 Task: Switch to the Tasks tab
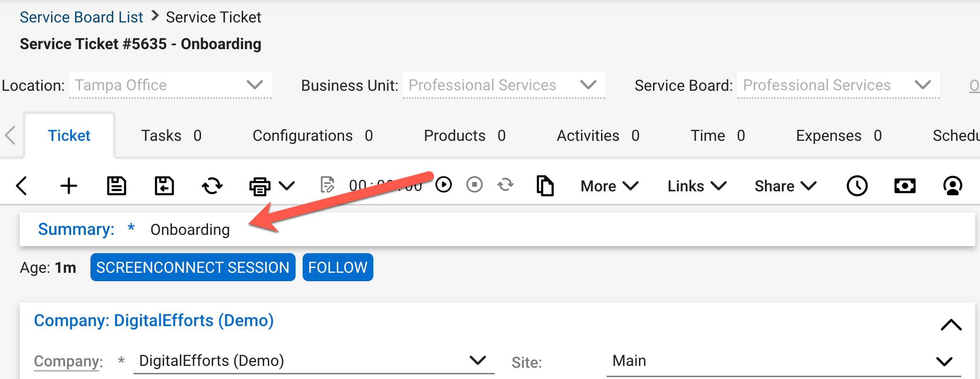171,136
